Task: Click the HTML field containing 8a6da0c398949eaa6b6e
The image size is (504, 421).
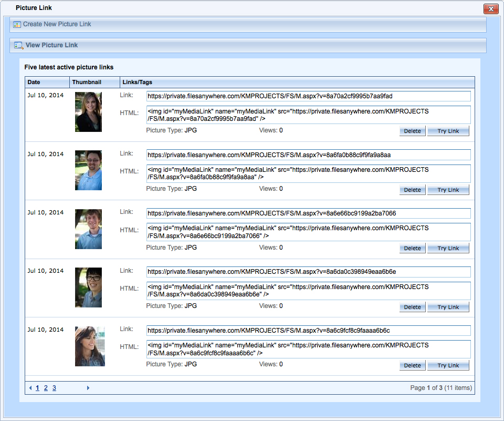Action: [309, 291]
